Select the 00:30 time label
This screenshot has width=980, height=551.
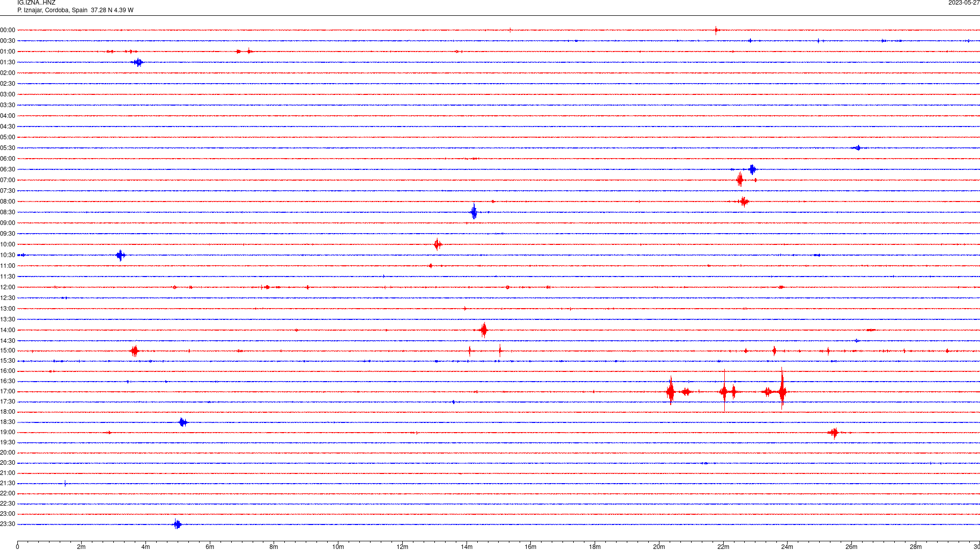(x=8, y=41)
